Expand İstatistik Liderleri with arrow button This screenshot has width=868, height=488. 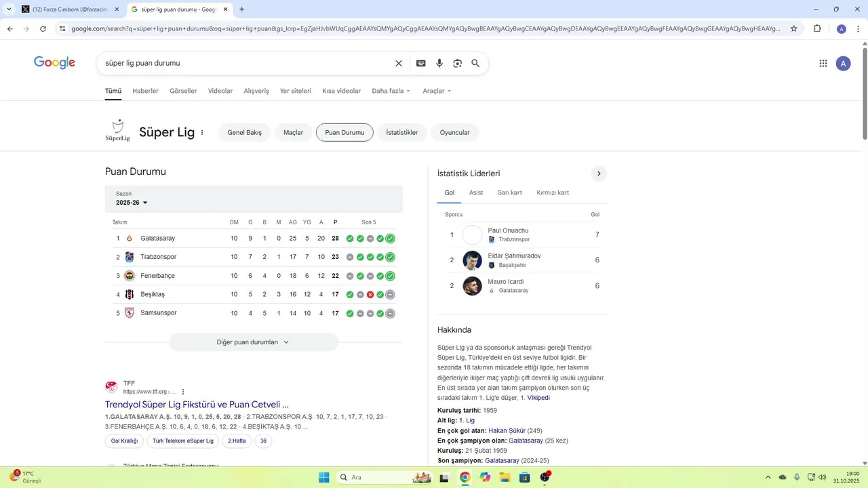point(599,174)
